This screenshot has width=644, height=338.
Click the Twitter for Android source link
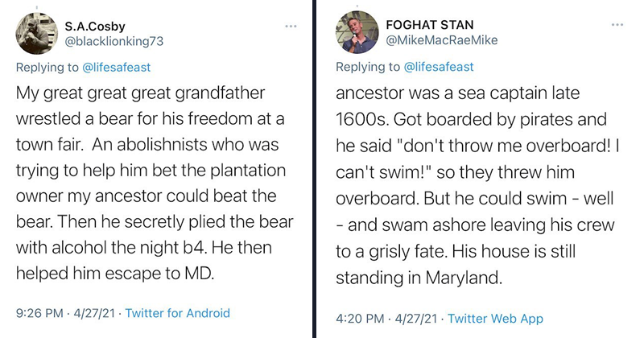pyautogui.click(x=177, y=313)
